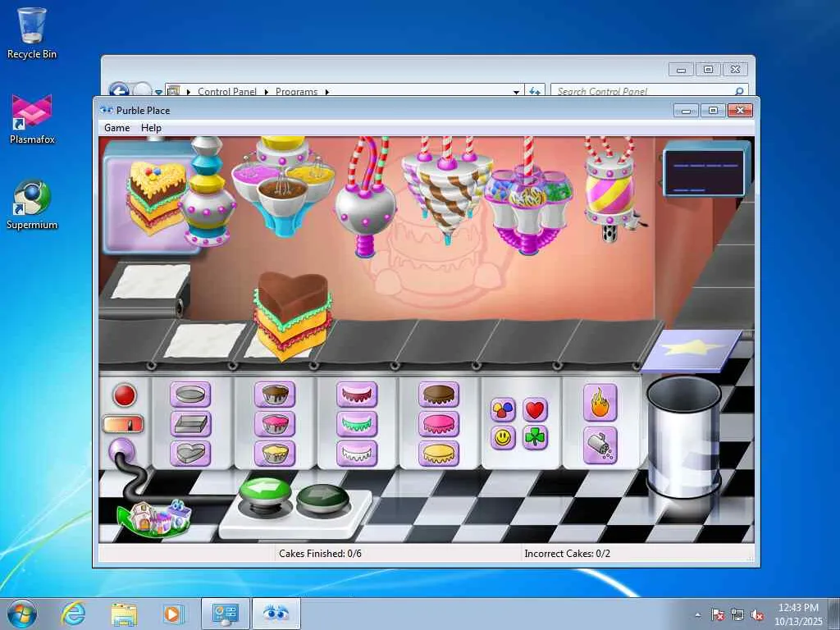The width and height of the screenshot is (840, 630).
Task: Add the colored candy drops decoration
Action: 503,410
